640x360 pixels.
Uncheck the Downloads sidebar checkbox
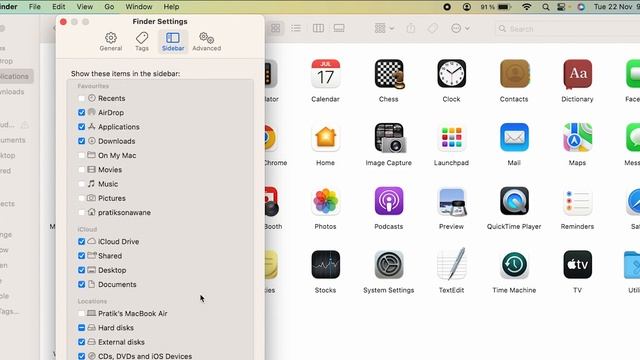pyautogui.click(x=81, y=141)
